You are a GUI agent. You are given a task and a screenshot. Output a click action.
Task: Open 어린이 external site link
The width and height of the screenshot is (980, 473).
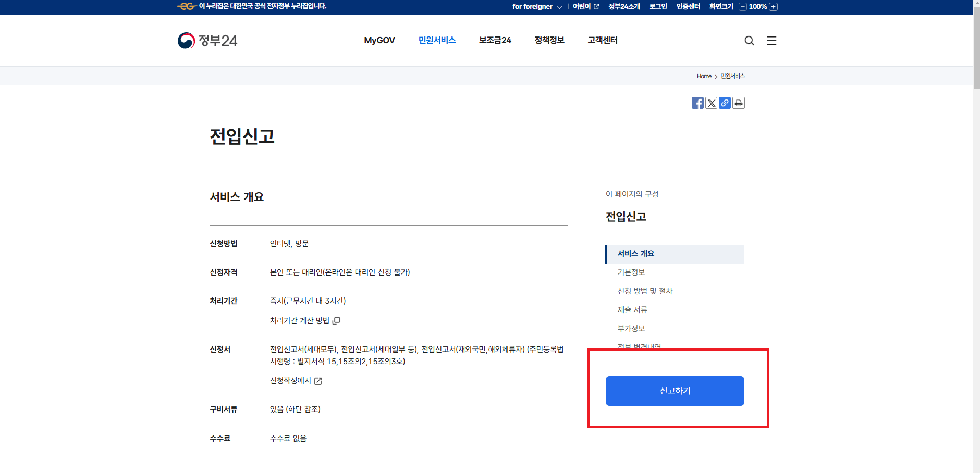pyautogui.click(x=582, y=7)
